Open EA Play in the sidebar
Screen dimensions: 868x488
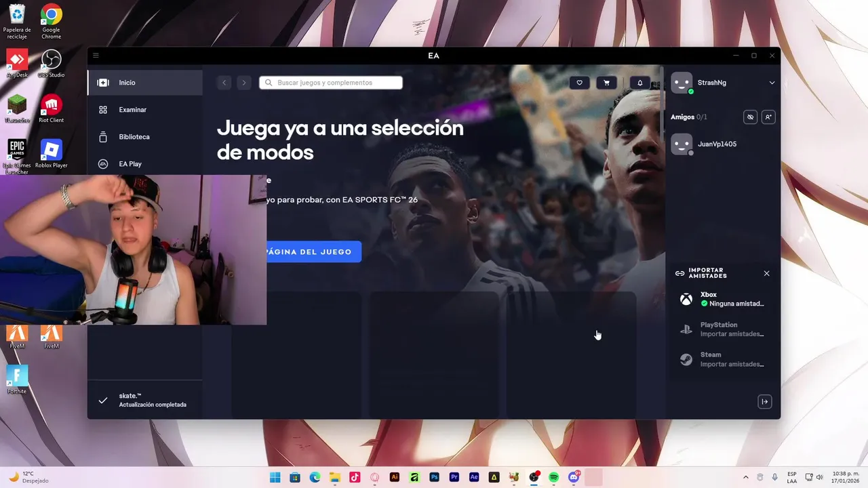pyautogui.click(x=145, y=164)
